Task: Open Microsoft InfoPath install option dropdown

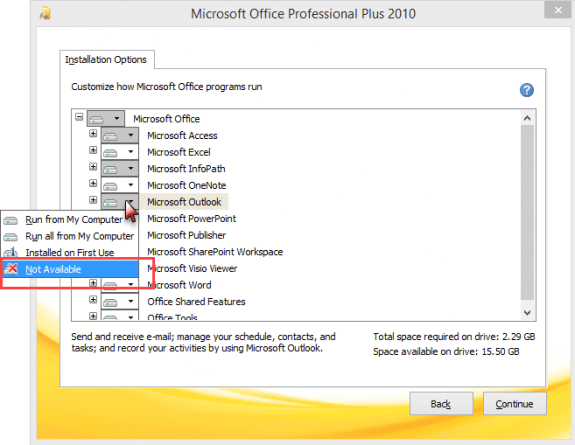Action: (120, 168)
